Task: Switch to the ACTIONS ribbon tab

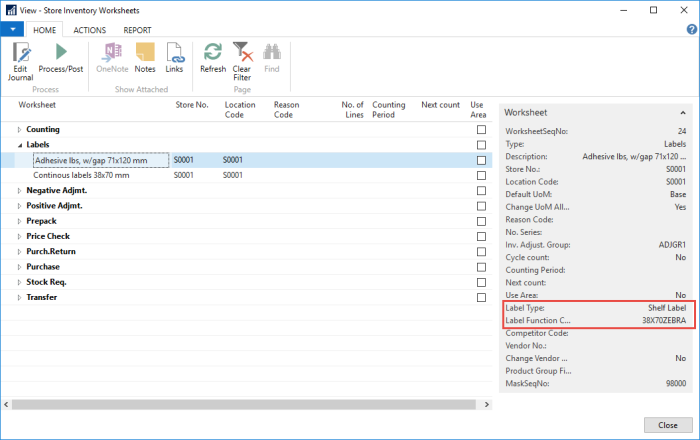Action: (x=89, y=30)
